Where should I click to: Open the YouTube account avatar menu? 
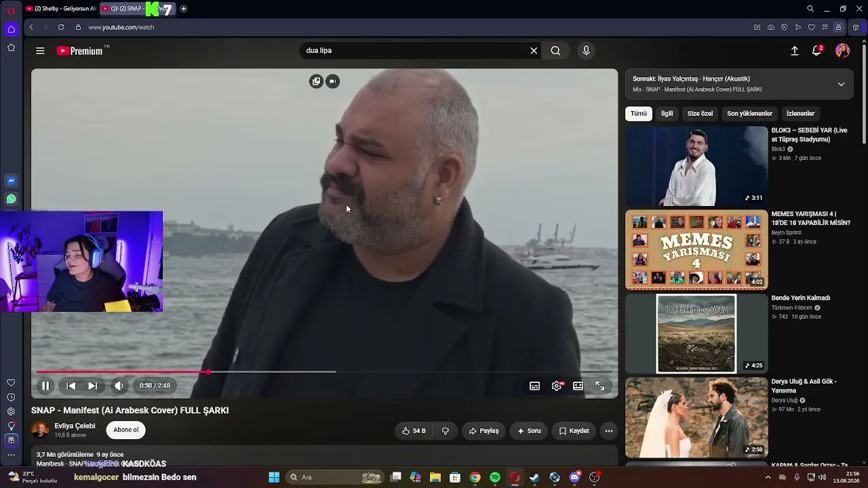coord(843,51)
